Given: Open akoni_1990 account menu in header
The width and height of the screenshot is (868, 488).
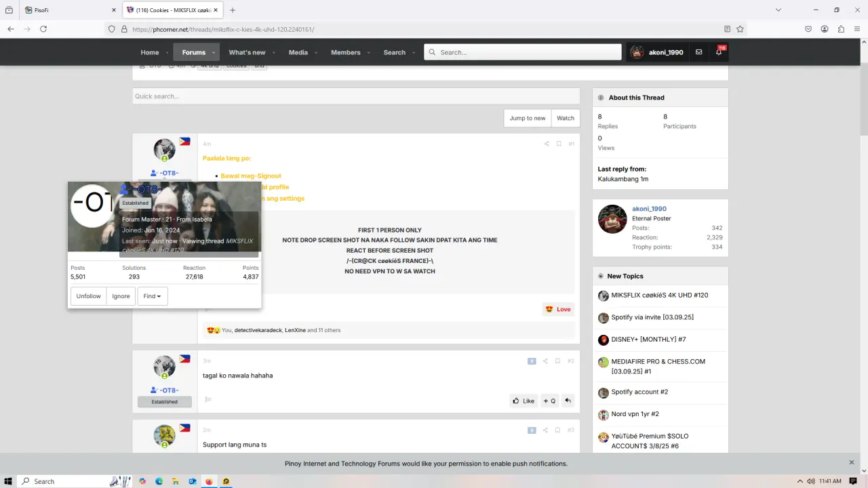Looking at the screenshot, I should (x=656, y=52).
